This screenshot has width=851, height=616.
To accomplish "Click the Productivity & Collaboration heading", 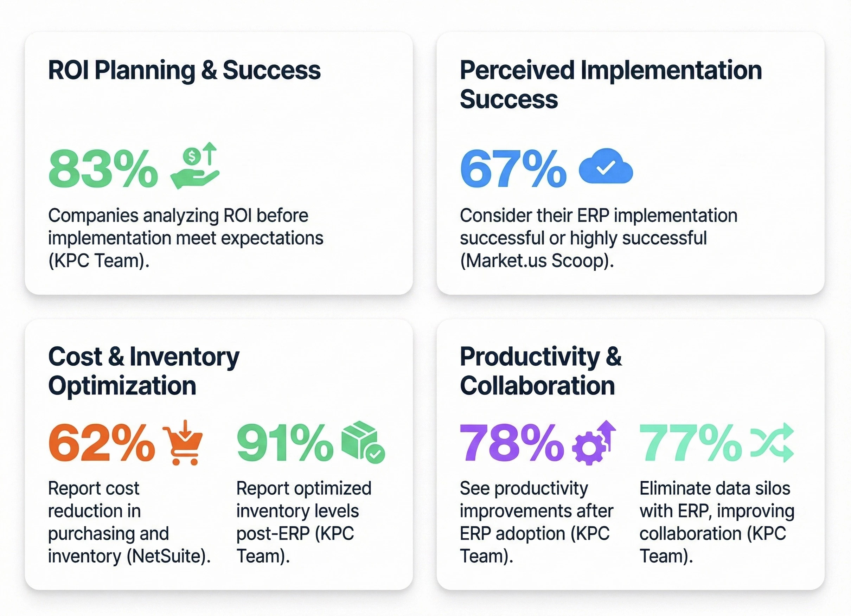I will pos(541,371).
